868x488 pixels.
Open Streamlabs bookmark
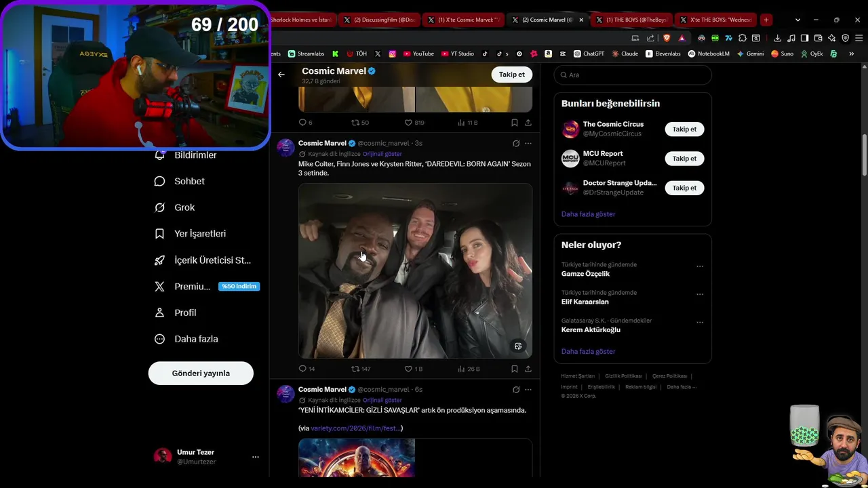(x=306, y=54)
